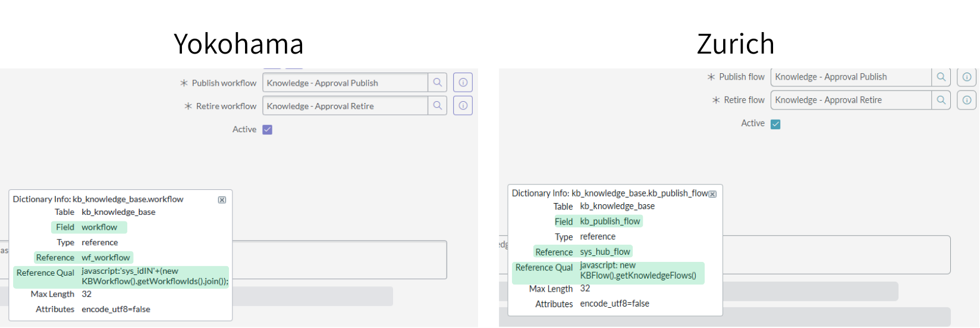This screenshot has height=328, width=980.
Task: Click 'encode_utf8=false' in the Zurich popup
Action: 615,304
